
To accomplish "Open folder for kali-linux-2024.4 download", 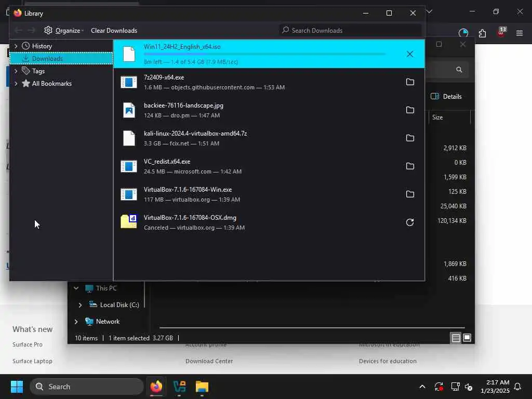I will pyautogui.click(x=410, y=138).
